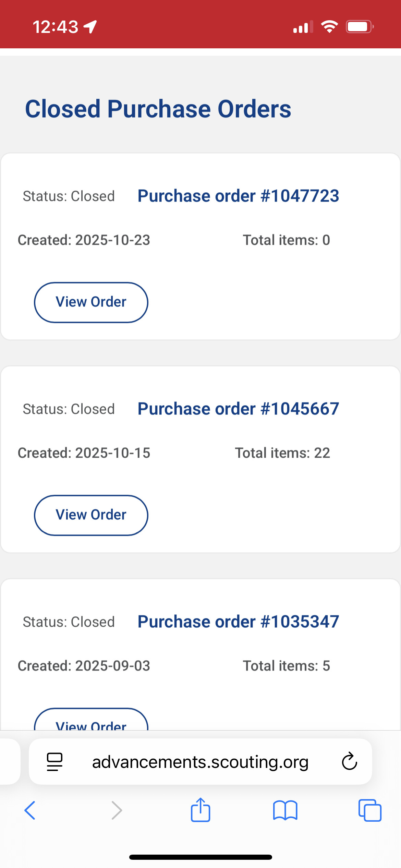The height and width of the screenshot is (868, 401).
Task: Open Purchase order #1035347 heading link
Action: (x=238, y=622)
